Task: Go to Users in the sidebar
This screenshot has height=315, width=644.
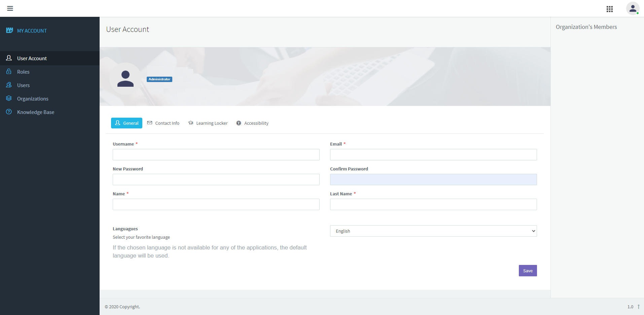Action: click(x=50, y=85)
